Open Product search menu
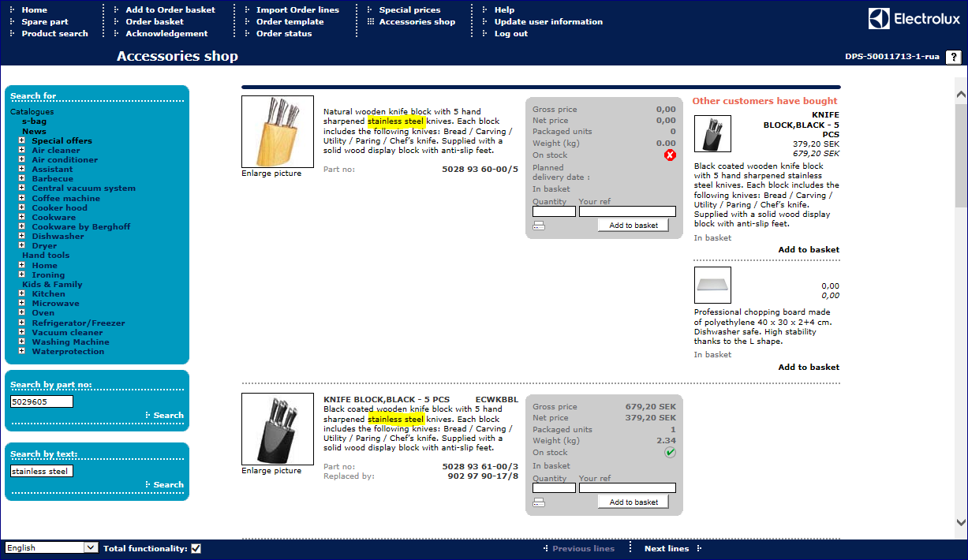This screenshot has height=560, width=968. (54, 33)
